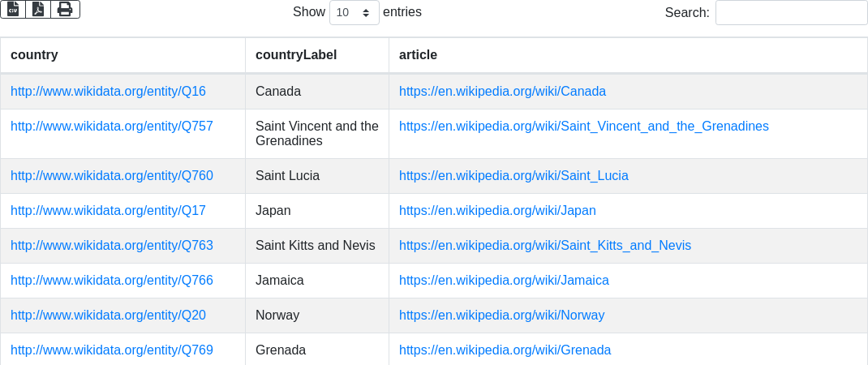Open the entries count dropdown
Image resolution: width=868 pixels, height=365 pixels.
(x=354, y=13)
